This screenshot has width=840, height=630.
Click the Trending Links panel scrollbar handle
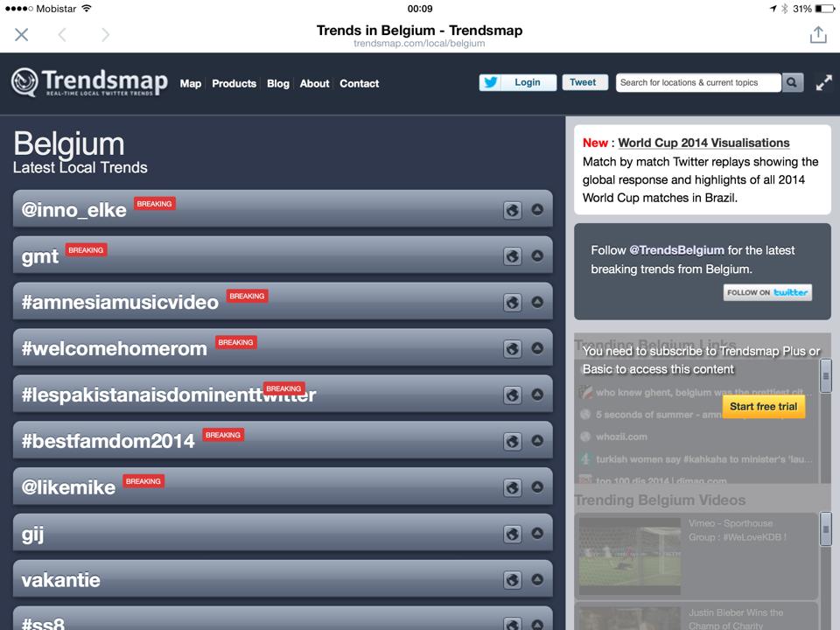(825, 376)
